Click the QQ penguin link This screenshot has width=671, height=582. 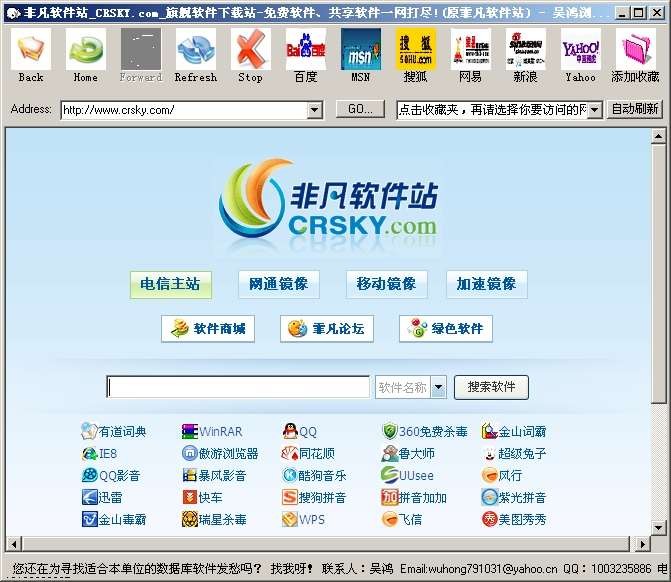pos(300,431)
